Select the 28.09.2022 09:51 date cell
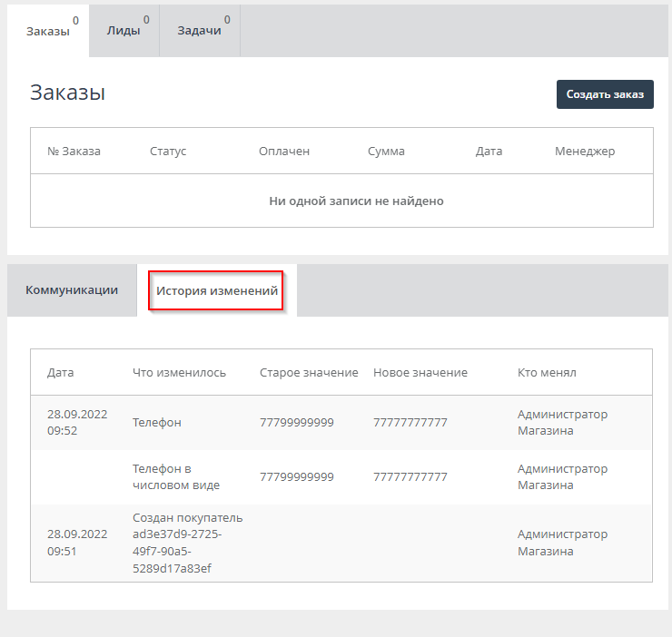 coord(77,543)
